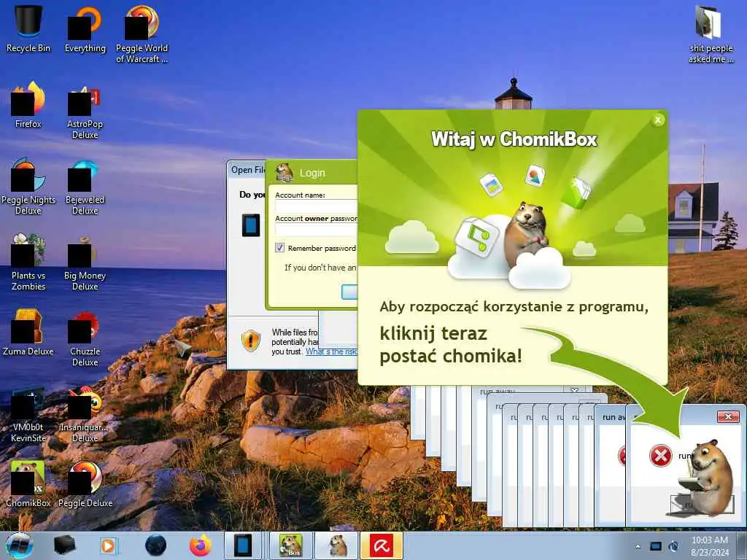The image size is (747, 560).
Task: Click the tray icon left of the clock
Action: [x=673, y=546]
